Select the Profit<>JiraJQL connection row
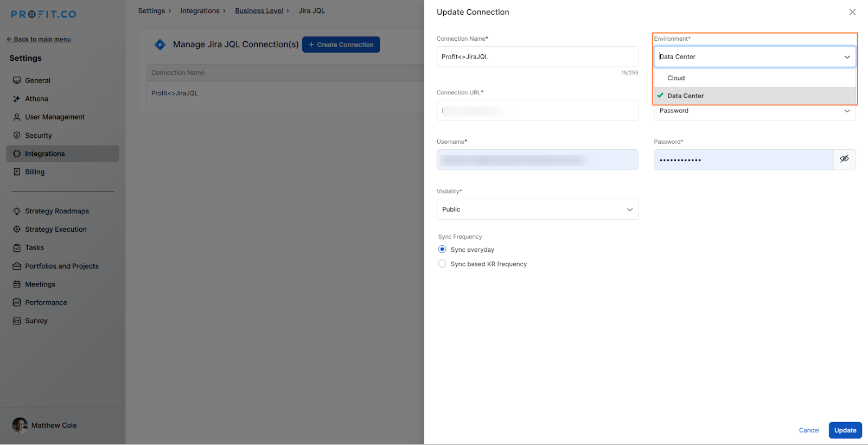This screenshot has width=868, height=445. tap(285, 93)
